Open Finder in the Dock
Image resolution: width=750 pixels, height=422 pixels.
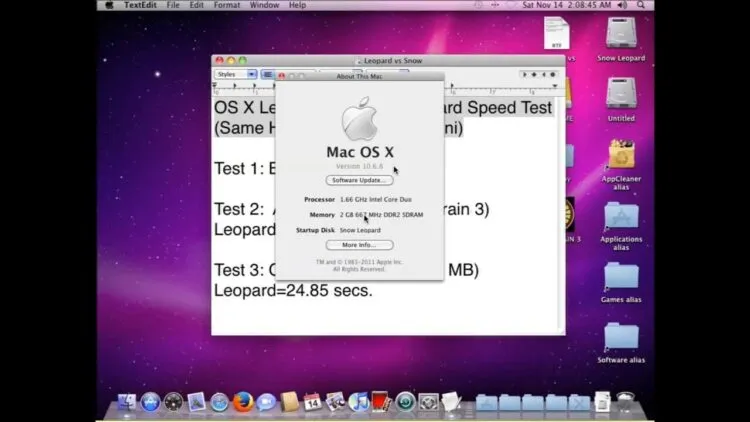[x=127, y=402]
